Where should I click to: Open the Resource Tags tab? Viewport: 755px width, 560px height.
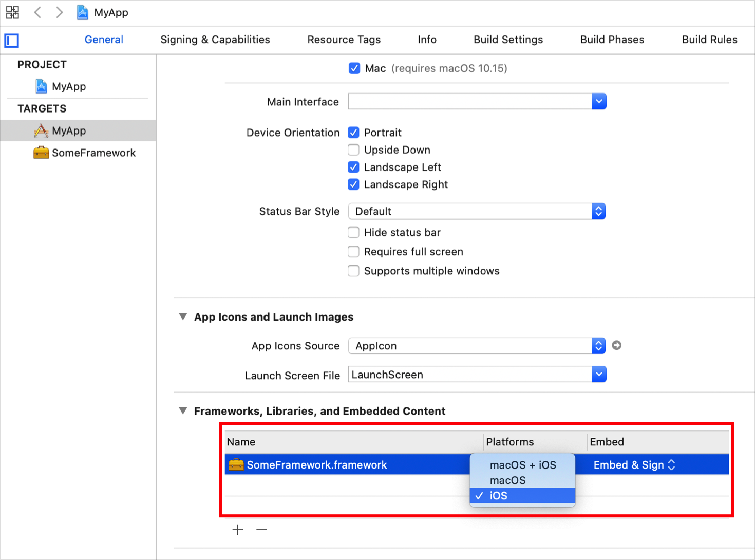pos(344,40)
